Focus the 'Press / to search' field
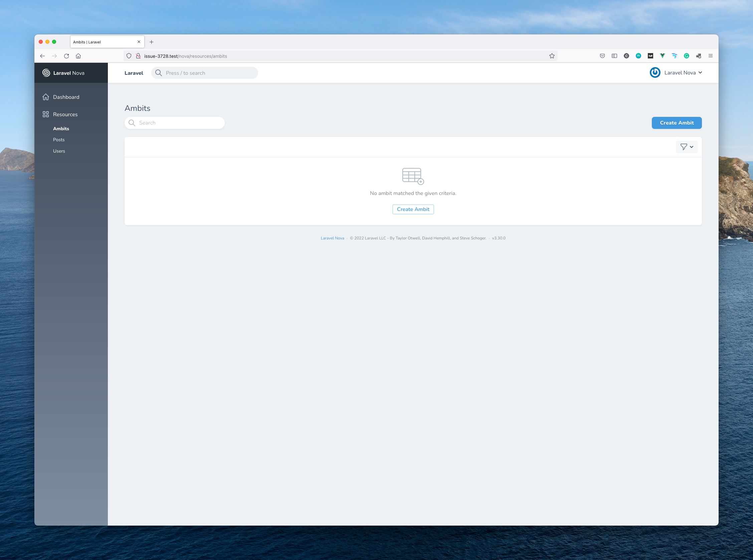 [205, 73]
